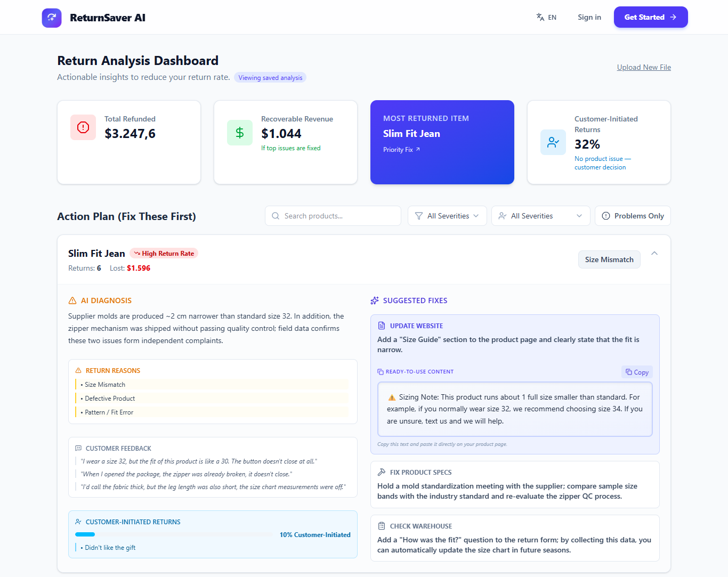
Task: Enable the Viewing saved analysis badge
Action: (x=270, y=77)
